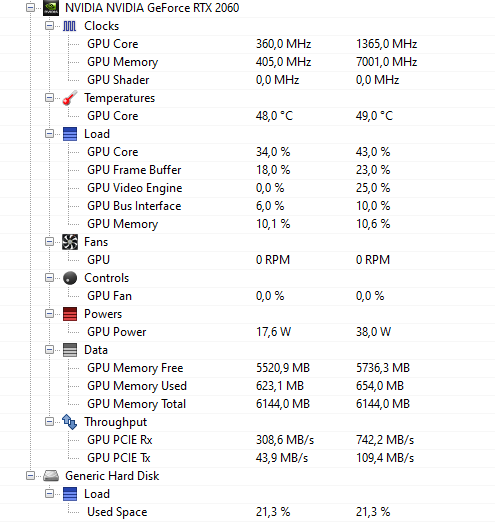Click the Temperatures thermometer icon
Viewport: 495px width, 523px height.
70,98
